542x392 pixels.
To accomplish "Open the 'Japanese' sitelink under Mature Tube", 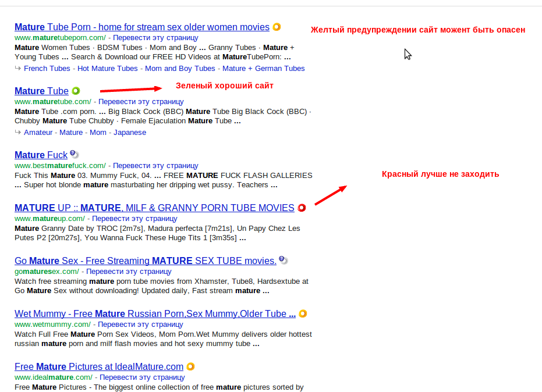I will pyautogui.click(x=130, y=132).
